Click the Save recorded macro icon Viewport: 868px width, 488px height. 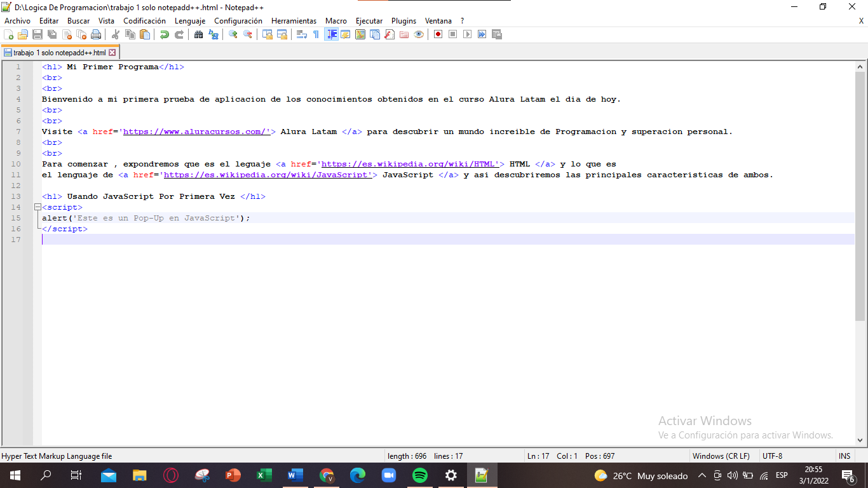click(x=497, y=34)
